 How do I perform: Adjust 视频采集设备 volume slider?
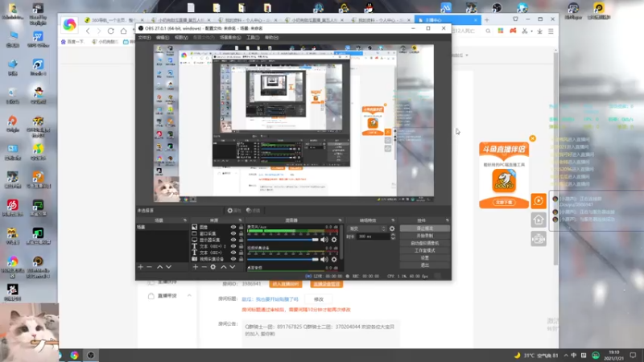click(x=283, y=259)
